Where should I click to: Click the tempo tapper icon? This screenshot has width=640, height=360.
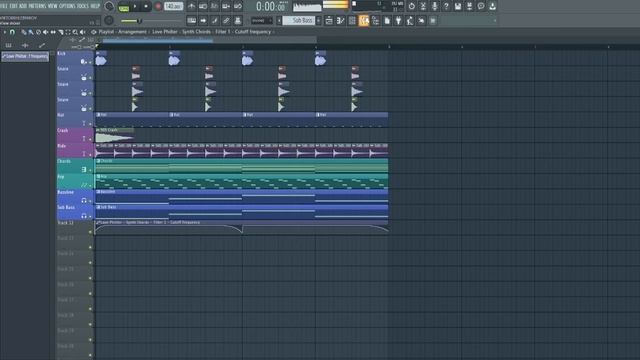[410, 20]
